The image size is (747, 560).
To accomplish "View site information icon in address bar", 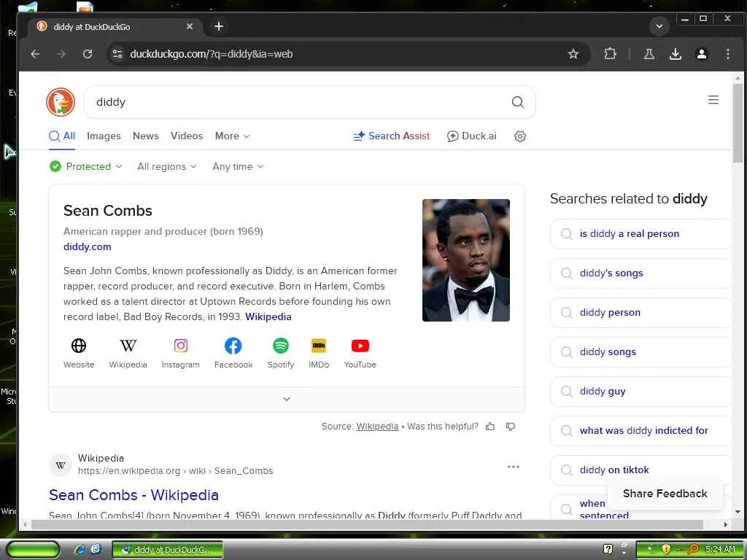I will pyautogui.click(x=117, y=54).
